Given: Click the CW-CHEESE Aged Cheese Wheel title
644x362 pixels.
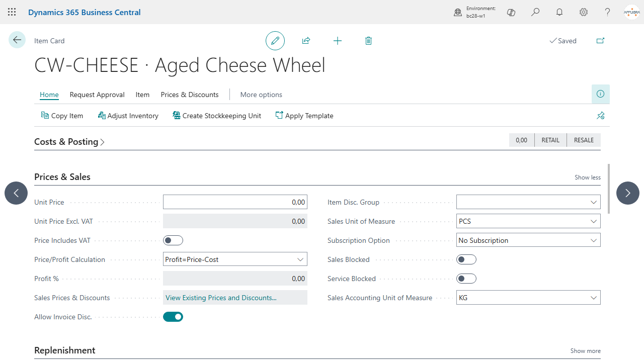Looking at the screenshot, I should pos(180,65).
